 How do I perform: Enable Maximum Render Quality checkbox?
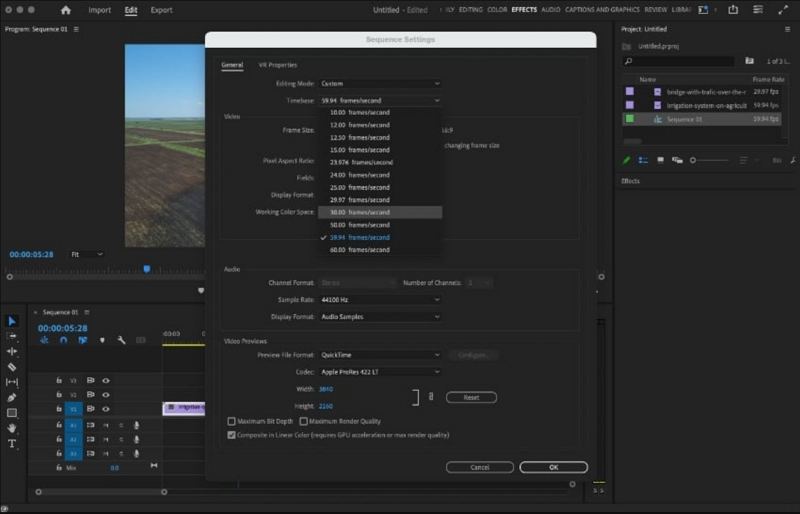(304, 421)
